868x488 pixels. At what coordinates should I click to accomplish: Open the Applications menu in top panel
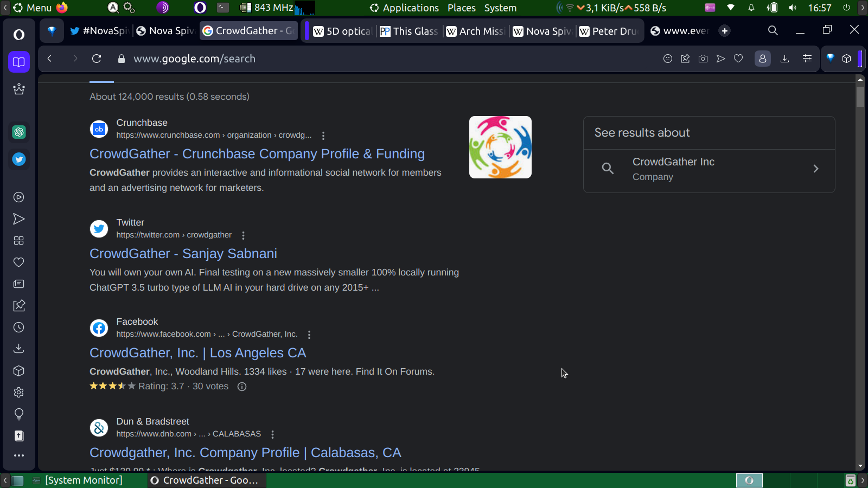click(404, 8)
